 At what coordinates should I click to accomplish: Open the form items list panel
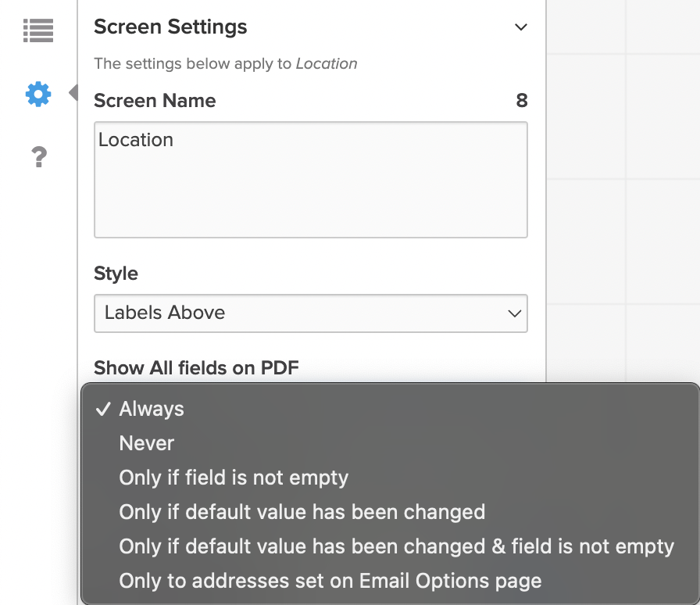pyautogui.click(x=37, y=30)
